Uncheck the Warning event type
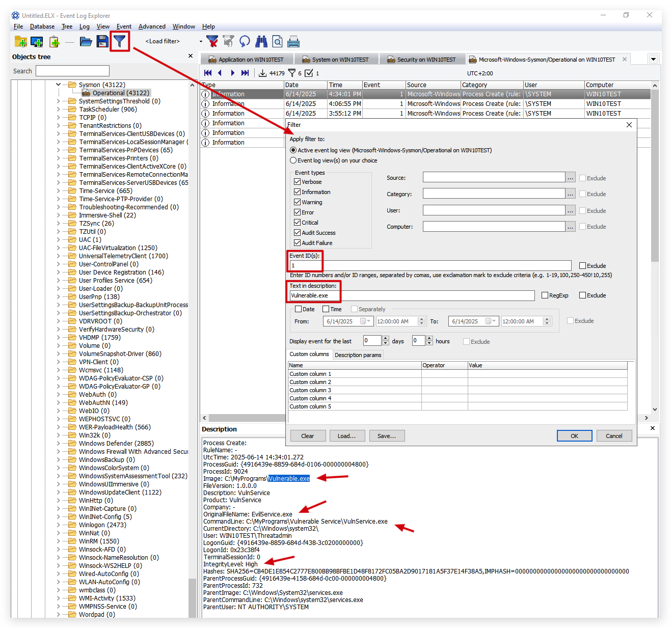The width and height of the screenshot is (672, 628). tap(297, 202)
